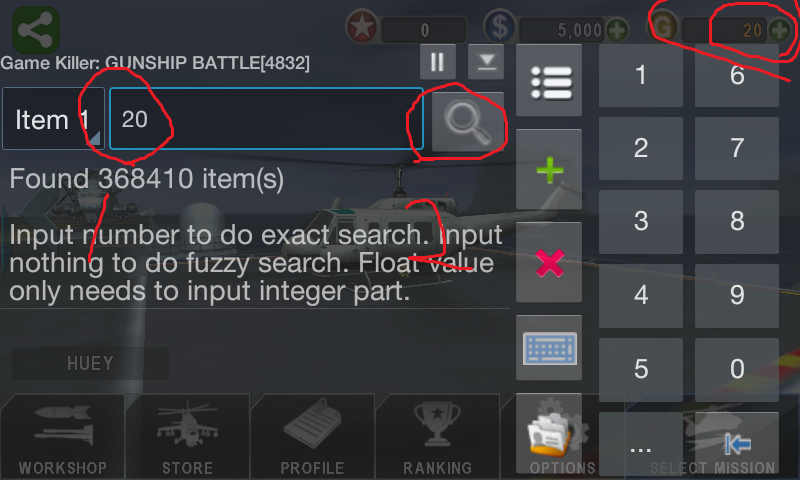Screen dimensions: 800x480
Task: Focus the search value field containing 20
Action: [x=266, y=119]
